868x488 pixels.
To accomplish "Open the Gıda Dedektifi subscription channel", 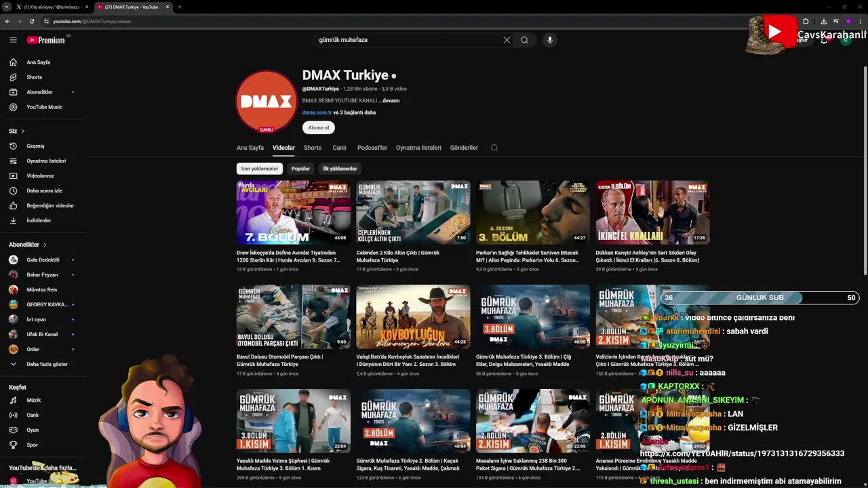I will (43, 260).
